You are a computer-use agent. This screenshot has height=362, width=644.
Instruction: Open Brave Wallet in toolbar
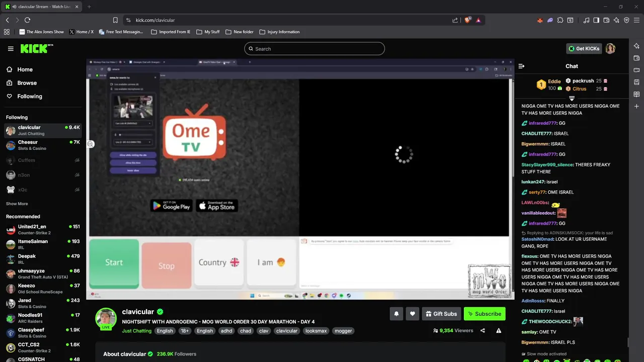click(x=606, y=20)
